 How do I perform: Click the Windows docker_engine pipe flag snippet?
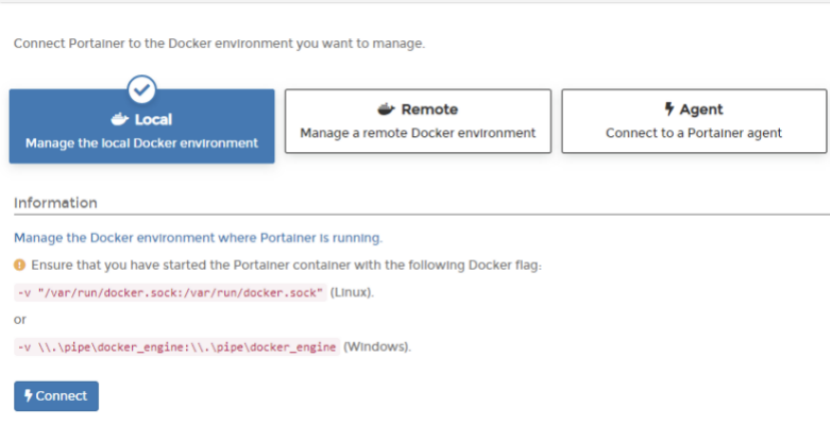[177, 347]
